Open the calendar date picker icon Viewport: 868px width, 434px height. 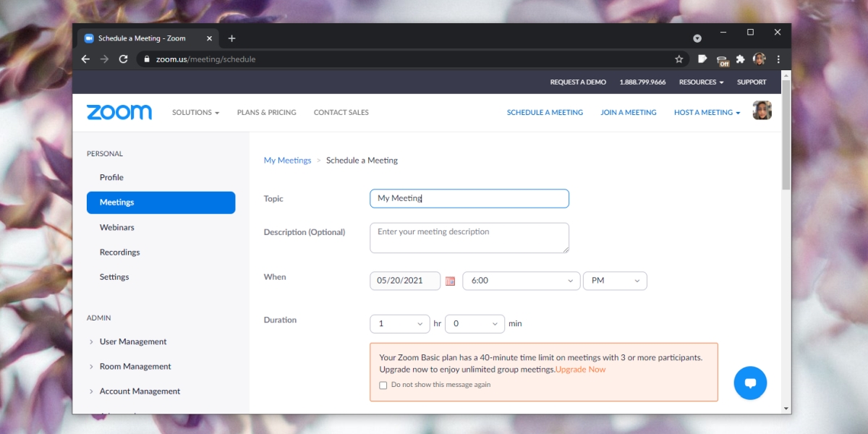coord(450,281)
